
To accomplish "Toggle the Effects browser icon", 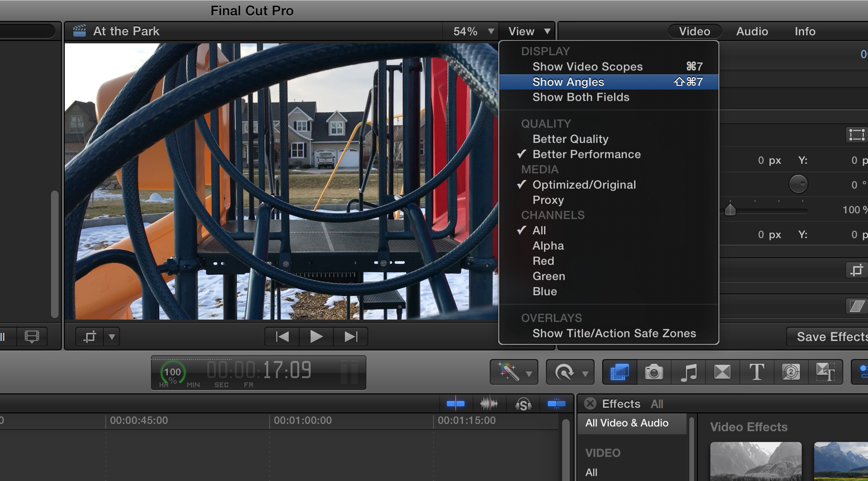I will pyautogui.click(x=619, y=372).
